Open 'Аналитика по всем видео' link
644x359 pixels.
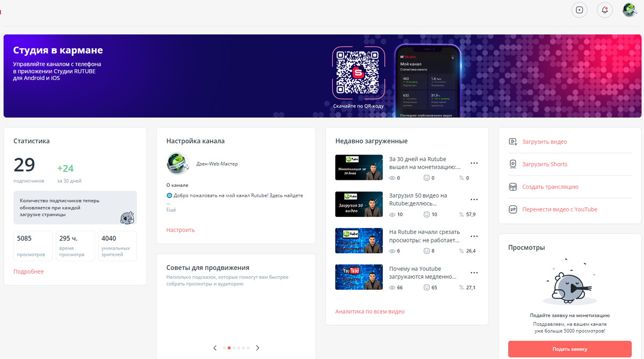pyautogui.click(x=370, y=311)
